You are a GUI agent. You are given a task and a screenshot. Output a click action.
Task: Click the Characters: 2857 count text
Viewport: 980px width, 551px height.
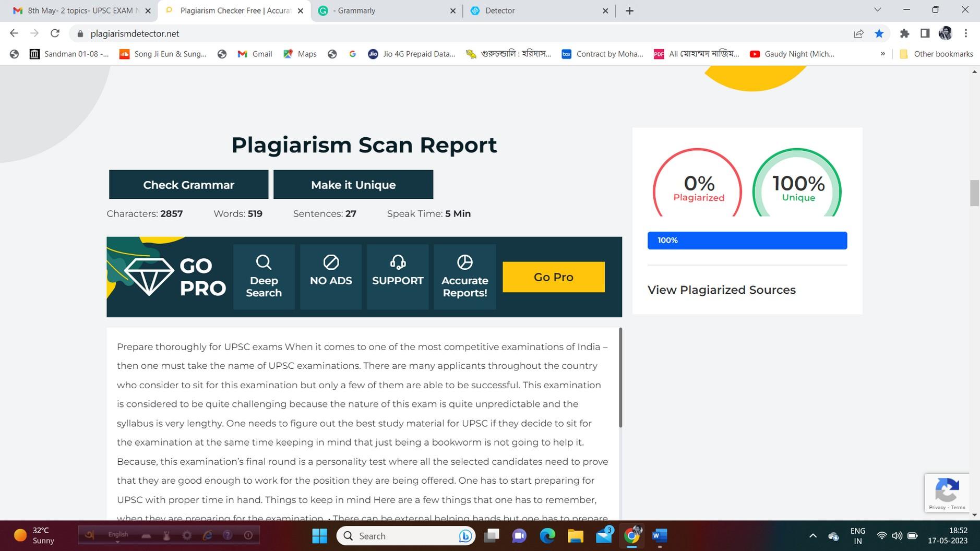click(145, 214)
